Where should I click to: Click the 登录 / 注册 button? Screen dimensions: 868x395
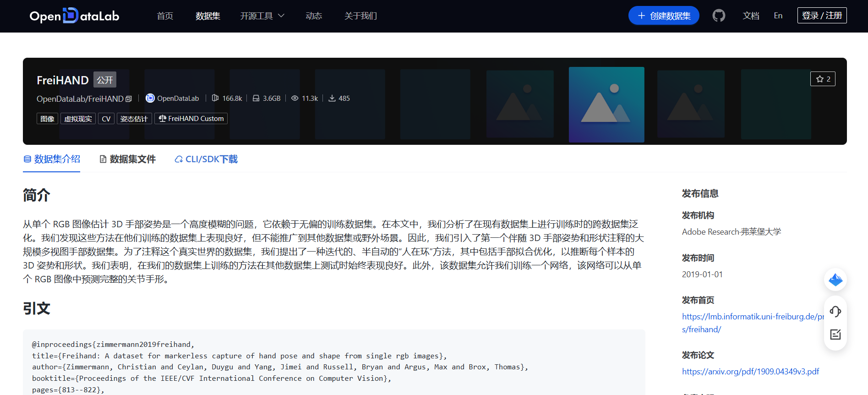coord(822,16)
